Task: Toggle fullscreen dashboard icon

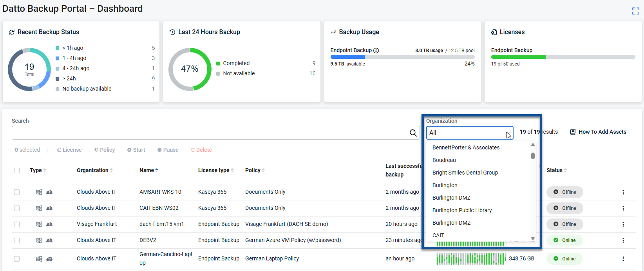Action: pos(635,11)
